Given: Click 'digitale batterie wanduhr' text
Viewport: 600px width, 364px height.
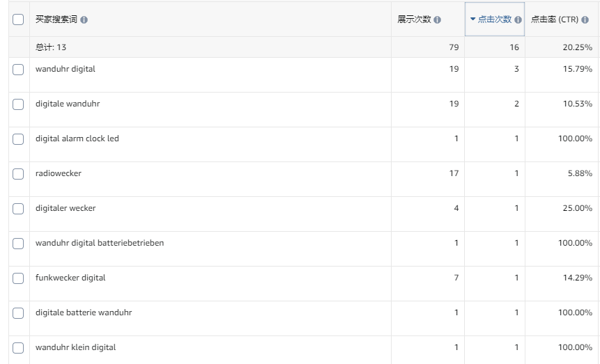Looking at the screenshot, I should pyautogui.click(x=84, y=312).
